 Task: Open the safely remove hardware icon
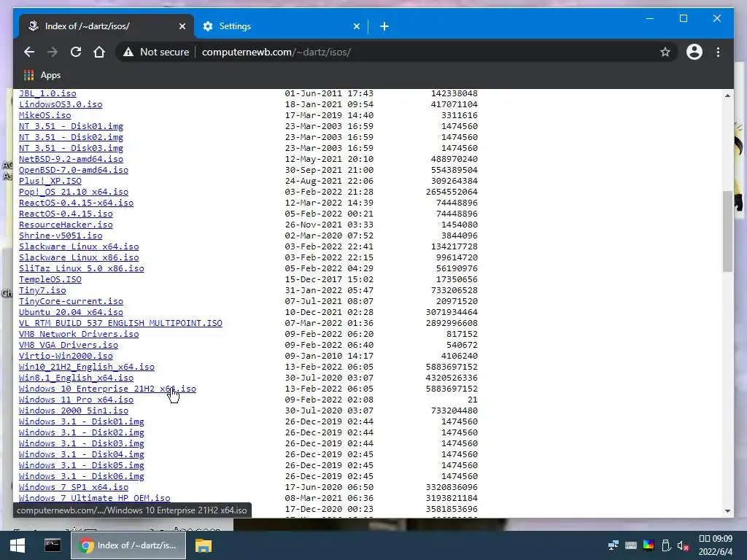point(666,545)
